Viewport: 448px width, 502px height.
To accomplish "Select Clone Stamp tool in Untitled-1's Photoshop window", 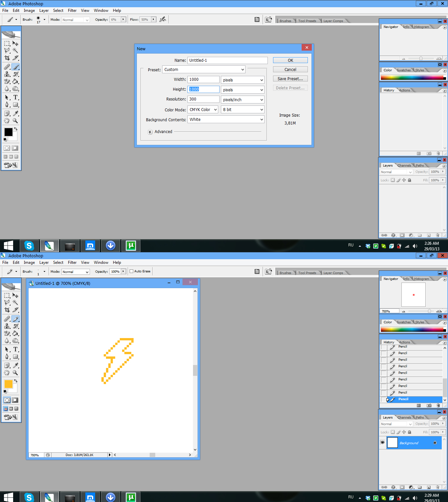I will 7,326.
